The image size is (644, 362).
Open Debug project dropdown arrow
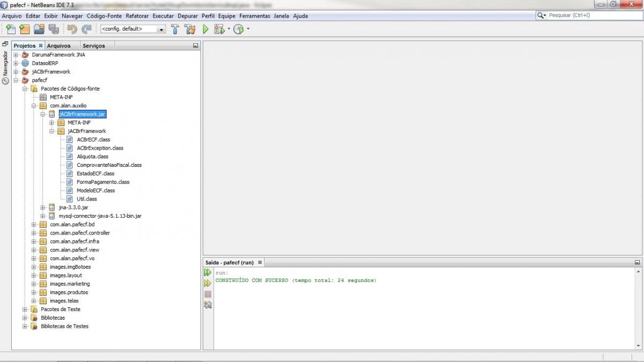pos(229,29)
